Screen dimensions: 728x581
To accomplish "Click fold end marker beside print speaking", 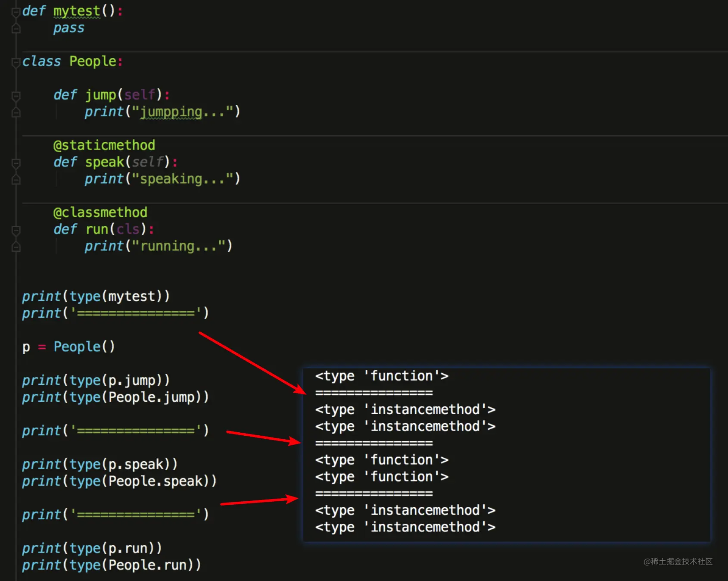I will tap(16, 180).
